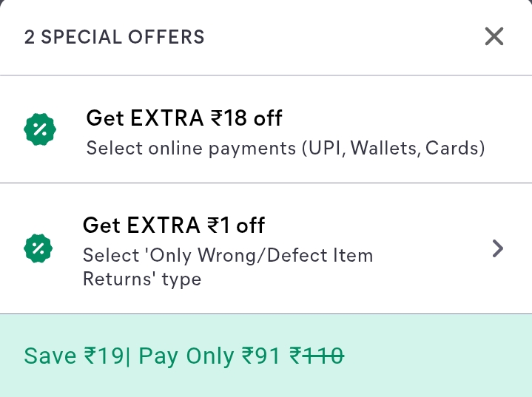Click discount badge icon beside ₹1 offer
Screen dimensions: 532x397
(x=38, y=248)
